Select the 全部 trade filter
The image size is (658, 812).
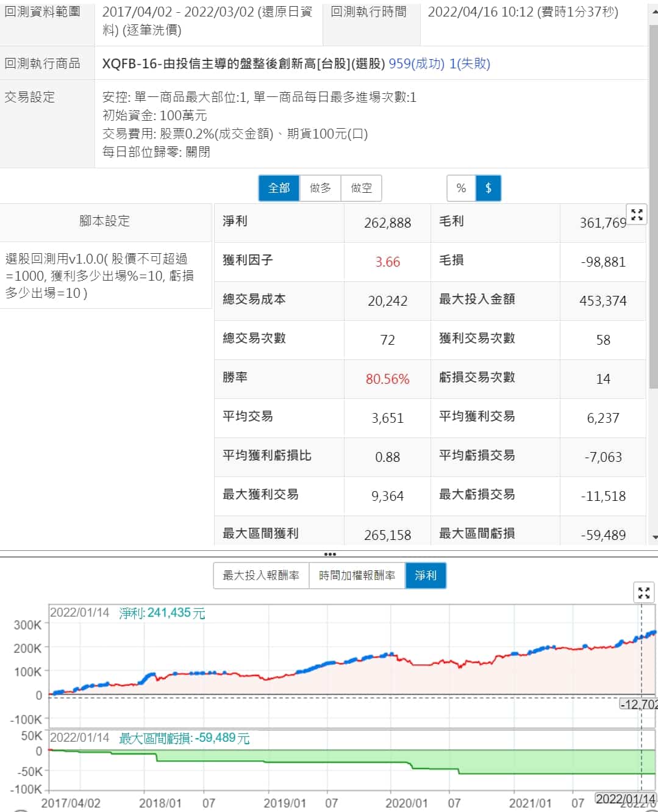click(279, 188)
